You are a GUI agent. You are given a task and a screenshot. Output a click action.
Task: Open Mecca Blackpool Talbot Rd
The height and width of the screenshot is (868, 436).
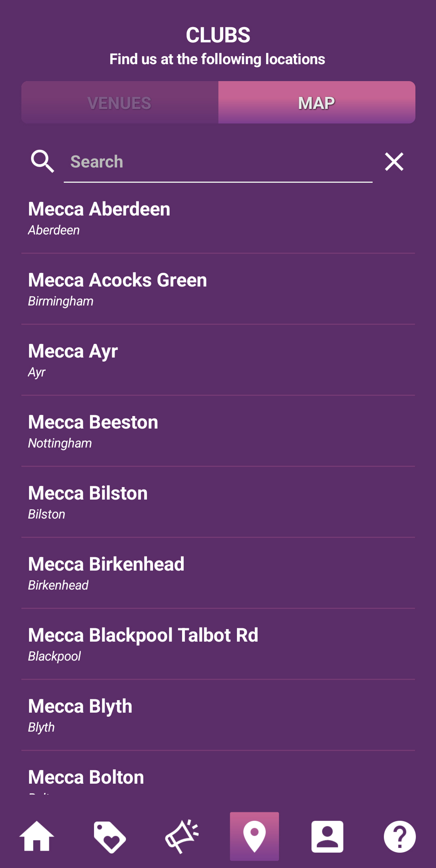click(x=218, y=644)
